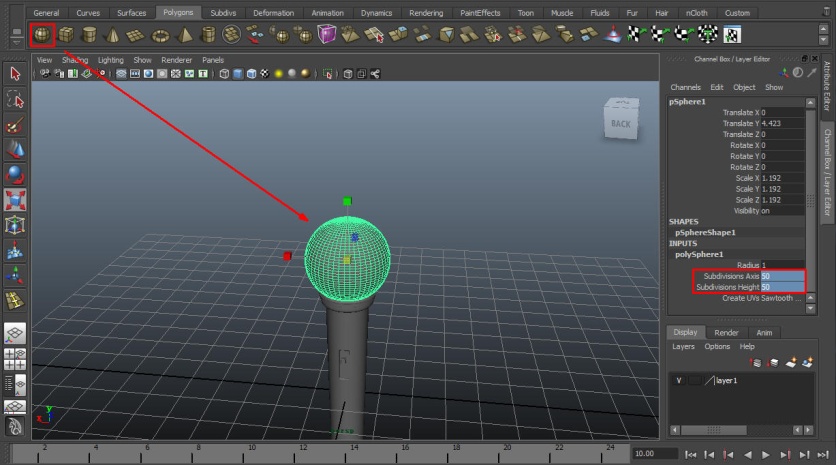Click the move layer down icon
836x465 pixels.
click(x=773, y=363)
